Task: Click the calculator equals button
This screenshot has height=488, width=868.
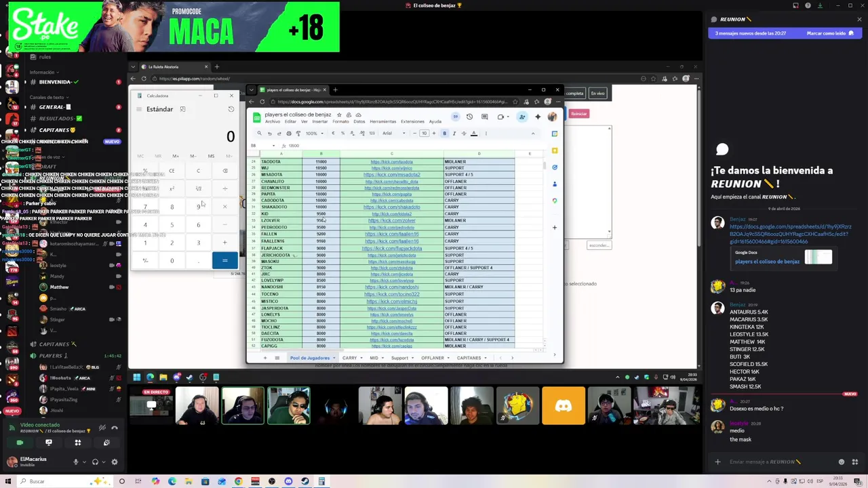Action: 225,260
